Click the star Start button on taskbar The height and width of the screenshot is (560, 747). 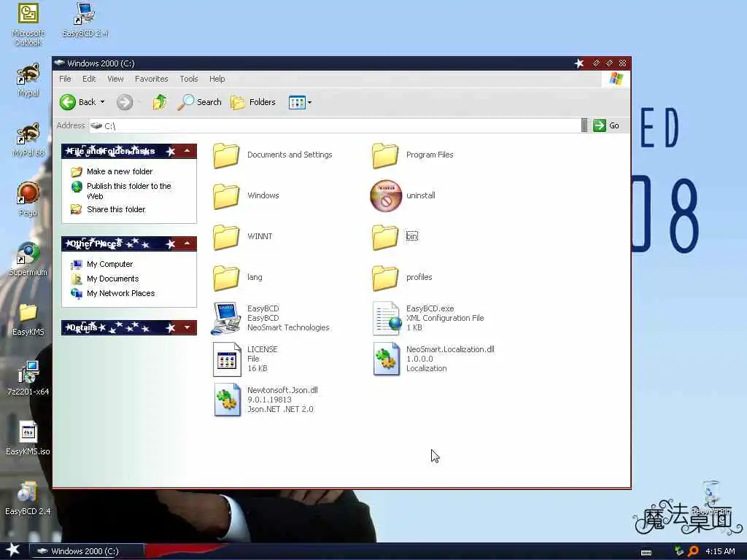coord(12,550)
